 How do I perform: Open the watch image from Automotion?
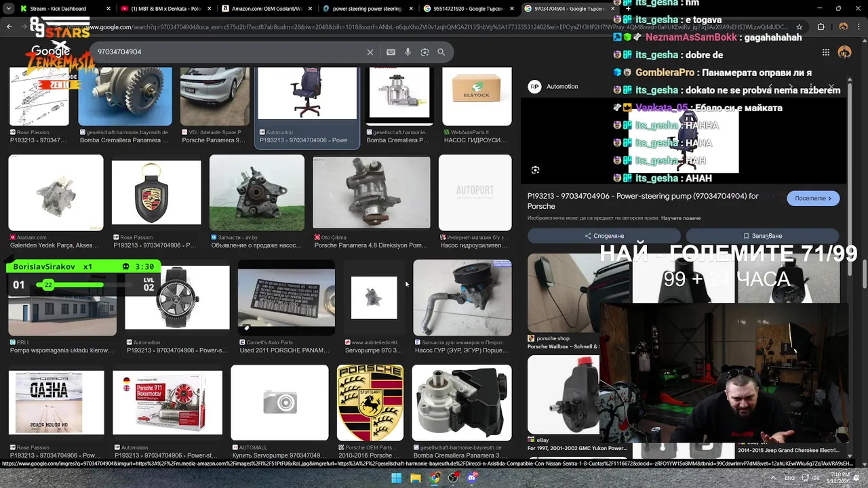[177, 297]
